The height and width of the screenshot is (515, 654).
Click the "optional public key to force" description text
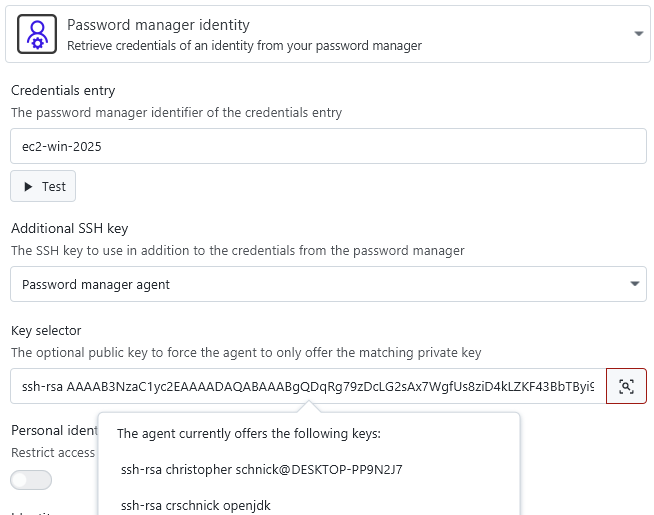click(x=246, y=352)
